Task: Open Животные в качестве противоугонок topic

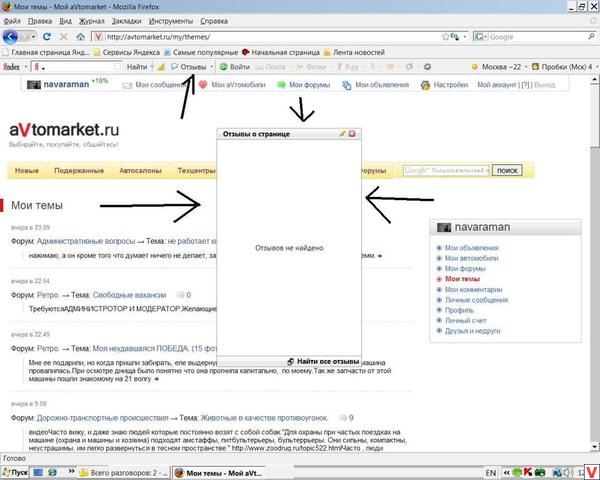Action: tap(264, 418)
